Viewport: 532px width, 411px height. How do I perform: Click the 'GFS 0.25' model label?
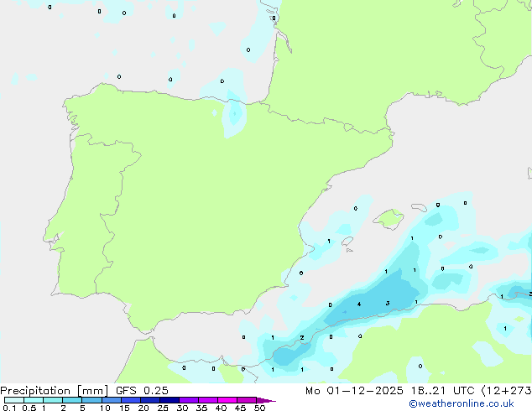142,391
